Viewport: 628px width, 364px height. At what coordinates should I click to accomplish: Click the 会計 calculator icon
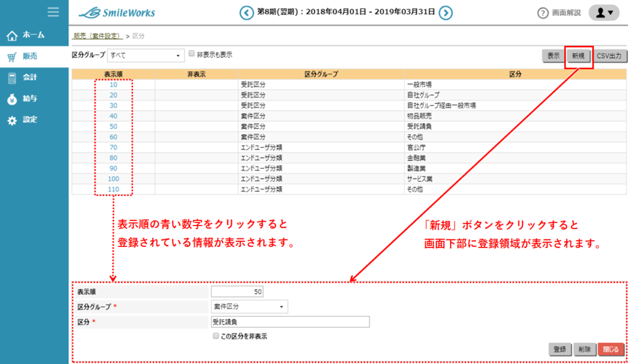[12, 78]
